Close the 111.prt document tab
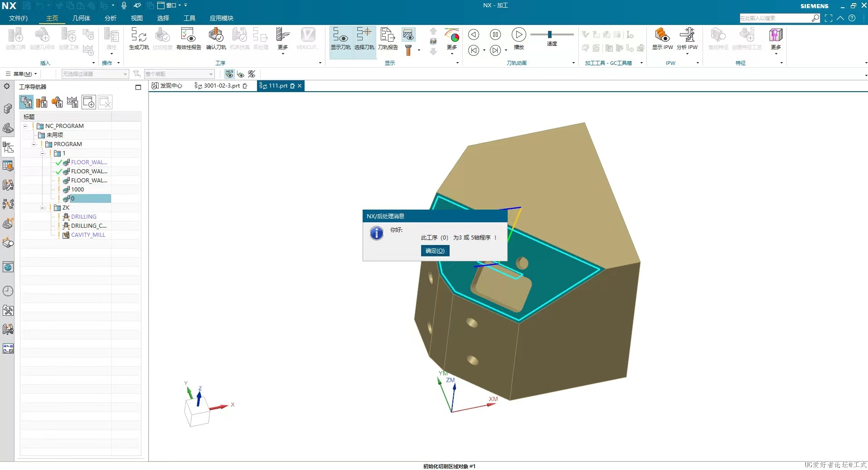 tap(300, 86)
